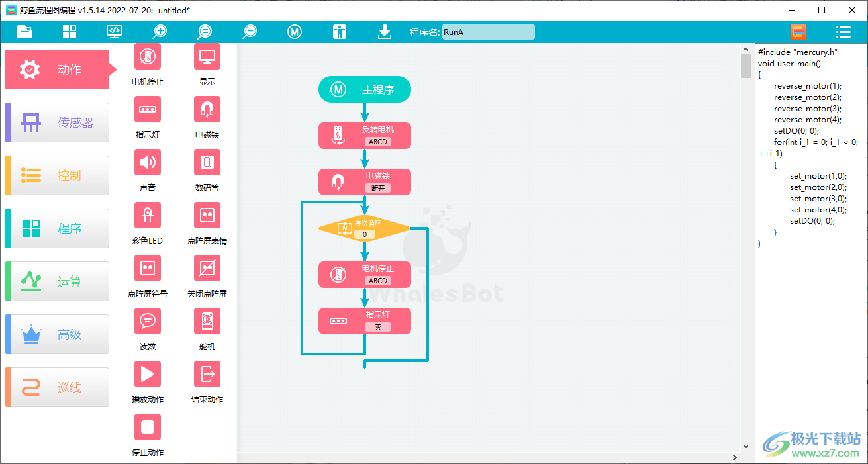Click the download arrow toolbar icon
The image size is (868, 464).
tap(385, 32)
